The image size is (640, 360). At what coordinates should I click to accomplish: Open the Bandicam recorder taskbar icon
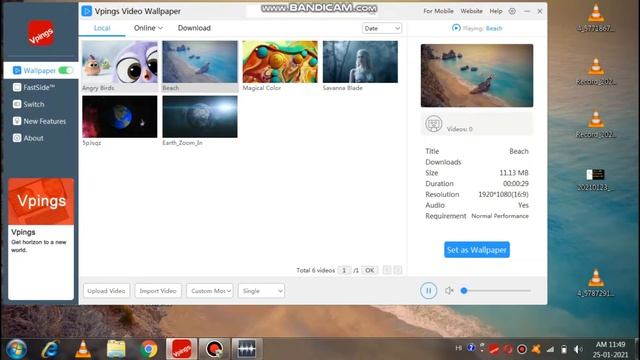214,349
